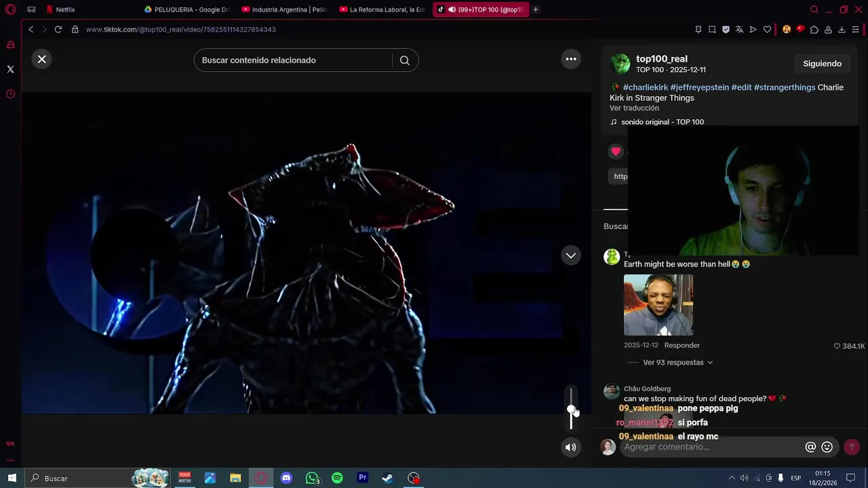This screenshot has height=488, width=868.
Task: Search tabs with the top-right magnifier
Action: 814,9
